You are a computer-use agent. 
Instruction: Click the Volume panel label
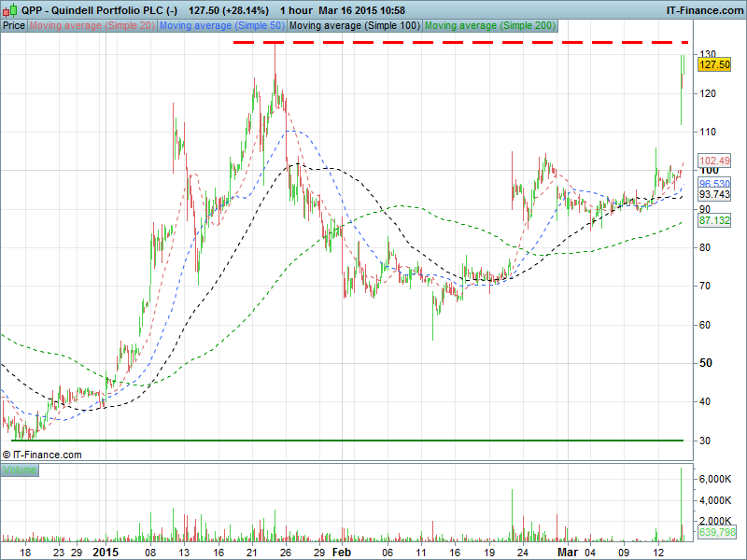point(20,470)
